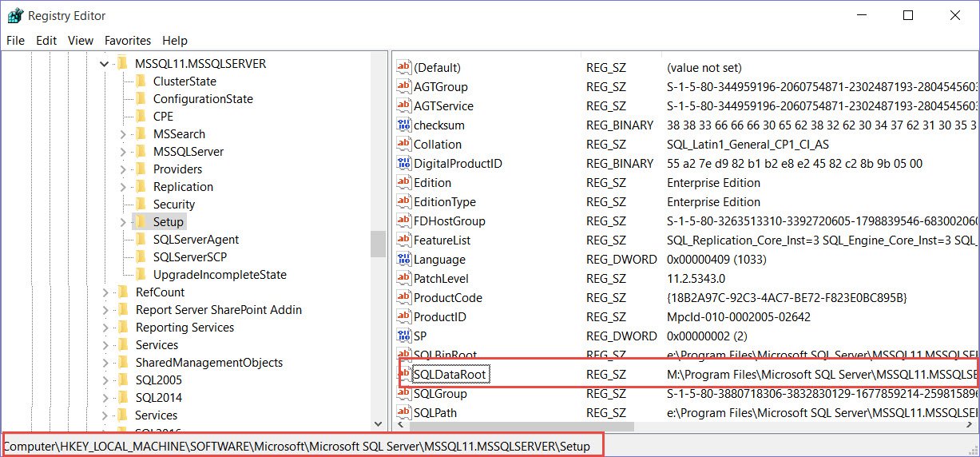This screenshot has height=457, width=980.
Task: Click the DigitalProductID binary value icon
Action: tap(404, 164)
